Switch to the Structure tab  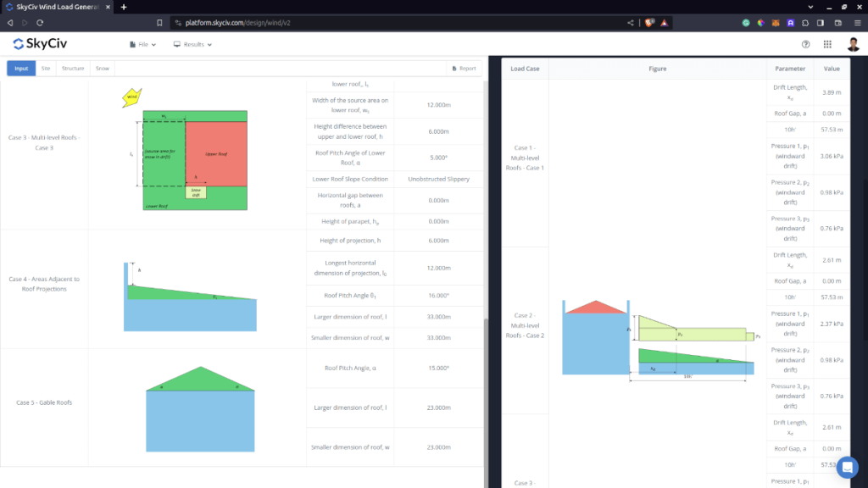click(73, 68)
